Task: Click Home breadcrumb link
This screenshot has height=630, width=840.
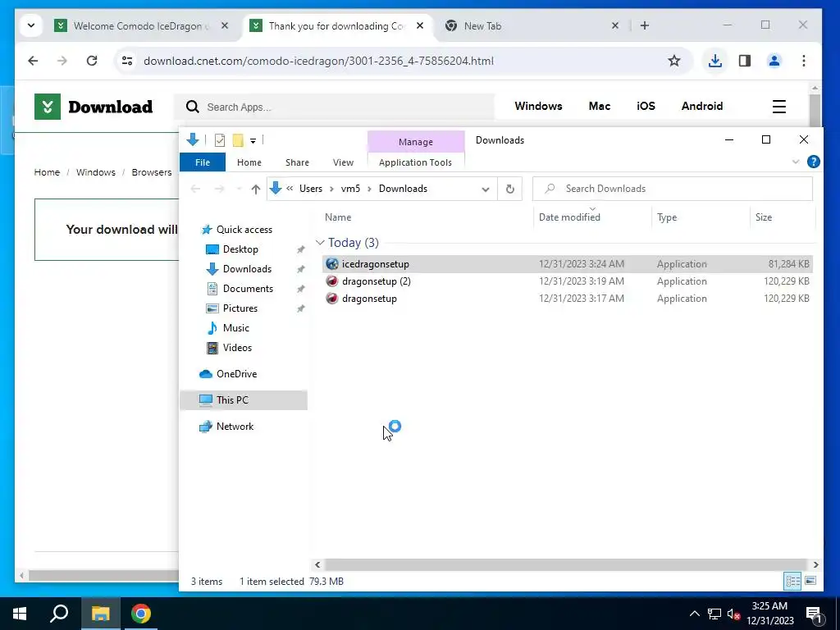Action: pyautogui.click(x=47, y=172)
